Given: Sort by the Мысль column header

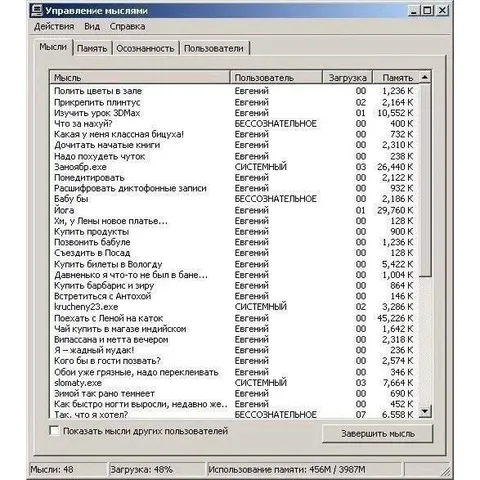Looking at the screenshot, I should [140, 78].
